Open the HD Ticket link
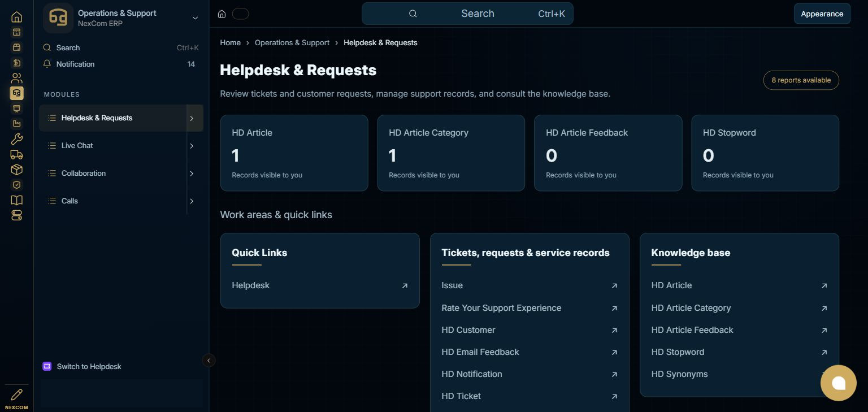The height and width of the screenshot is (412, 868). (461, 396)
